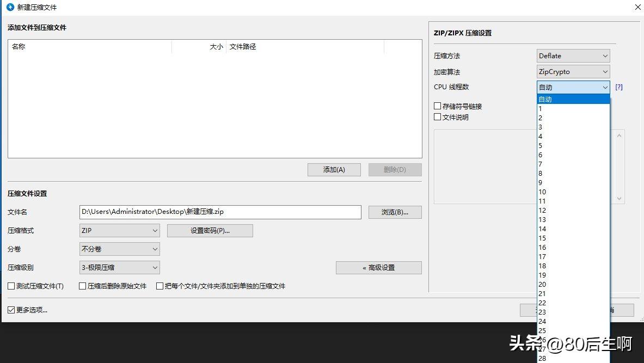
Task: Choose 24 in CPU thread list
Action: click(x=573, y=321)
